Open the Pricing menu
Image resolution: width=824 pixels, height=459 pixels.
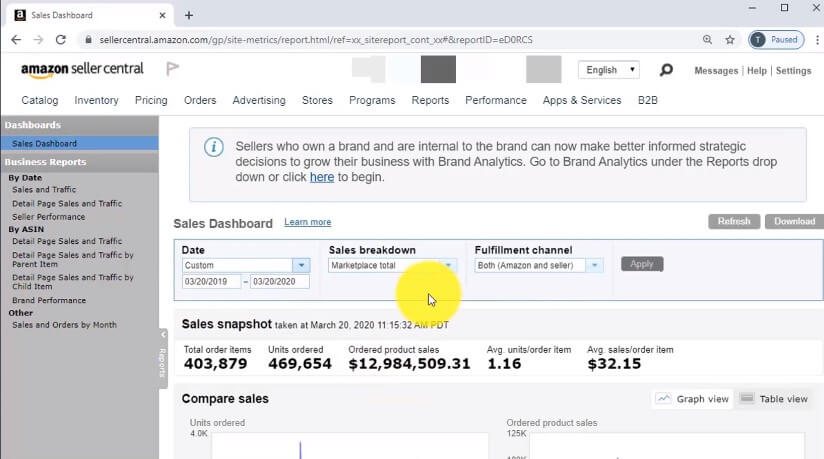[x=151, y=100]
